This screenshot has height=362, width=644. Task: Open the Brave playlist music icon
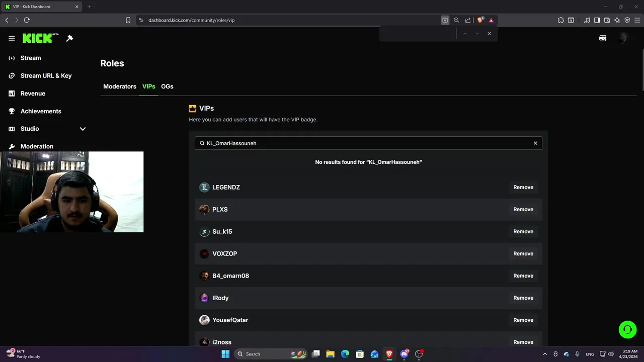point(587,20)
